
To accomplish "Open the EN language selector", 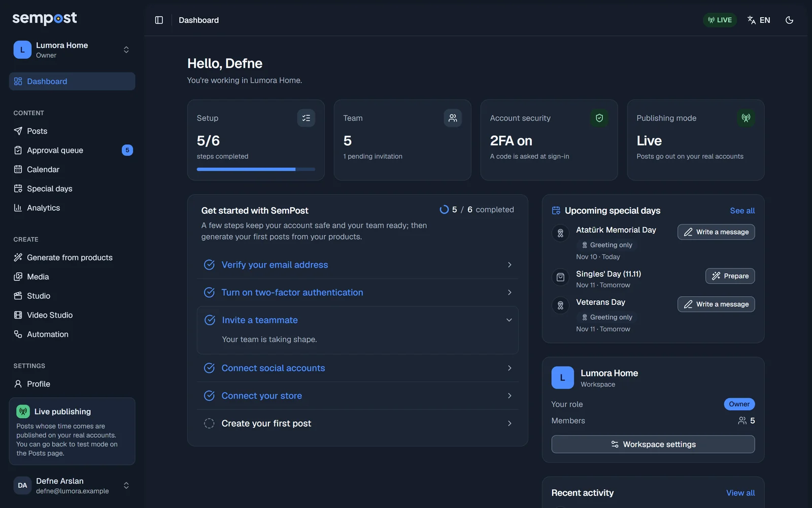I will (759, 20).
